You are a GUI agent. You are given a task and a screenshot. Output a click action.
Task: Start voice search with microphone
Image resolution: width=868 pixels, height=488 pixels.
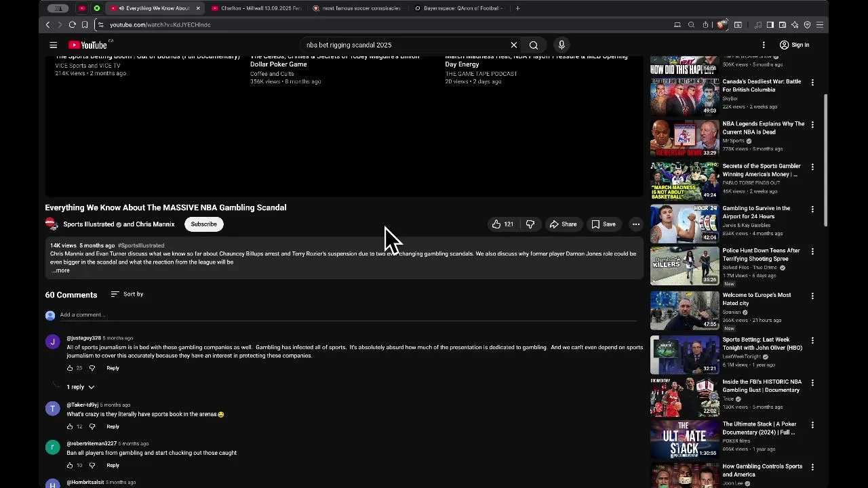561,45
